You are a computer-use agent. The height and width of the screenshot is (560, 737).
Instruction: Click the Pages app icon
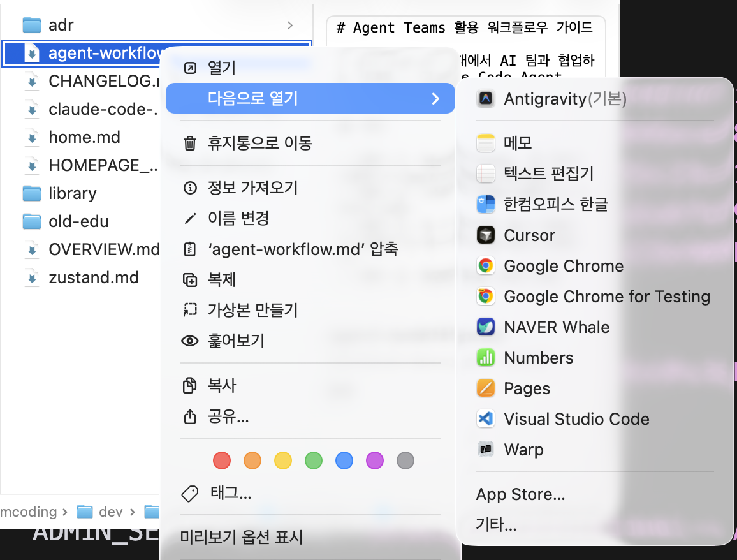pyautogui.click(x=486, y=388)
